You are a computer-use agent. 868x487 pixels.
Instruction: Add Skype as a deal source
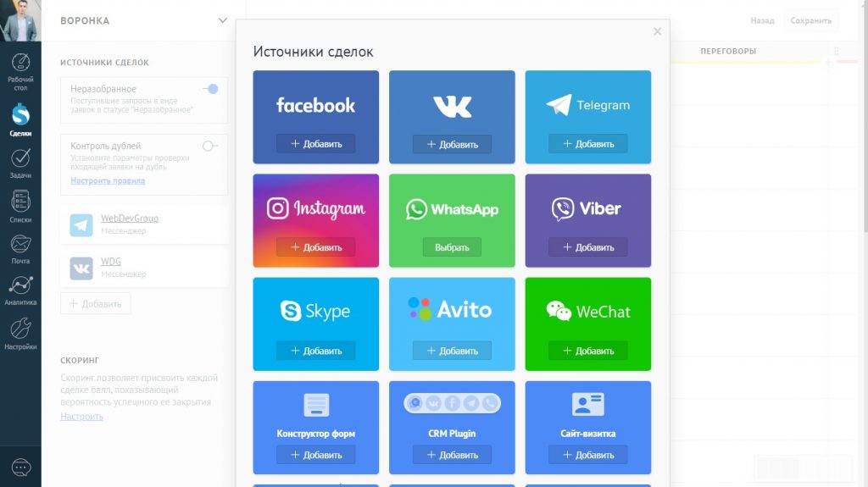(x=316, y=351)
